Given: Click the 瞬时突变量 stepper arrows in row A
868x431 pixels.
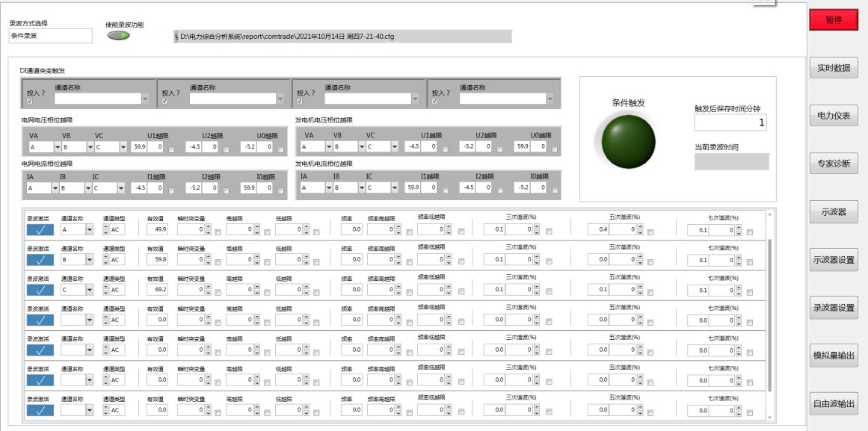Looking at the screenshot, I should pyautogui.click(x=208, y=229).
